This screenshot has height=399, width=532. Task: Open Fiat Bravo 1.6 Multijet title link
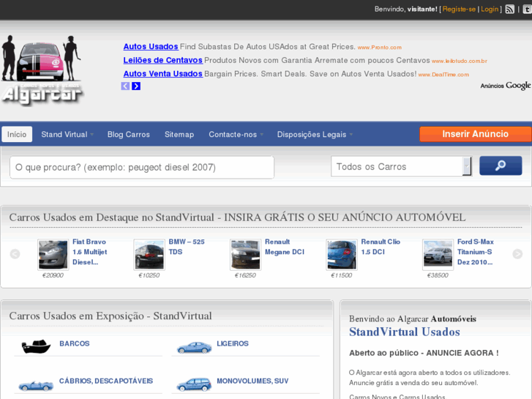click(90, 252)
